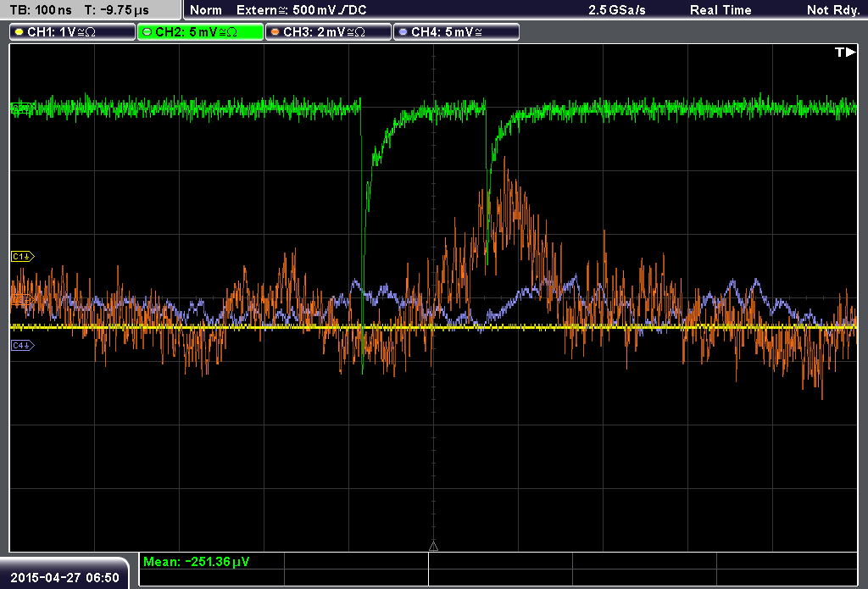The image size is (868, 589).
Task: Click the green C2 ground level marker
Action: pyautogui.click(x=23, y=108)
